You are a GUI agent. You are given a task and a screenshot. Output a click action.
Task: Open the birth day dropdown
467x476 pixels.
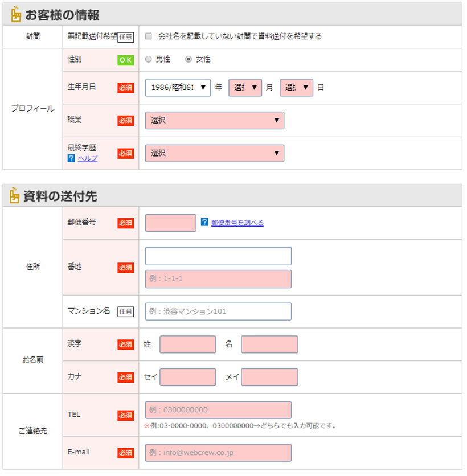(296, 88)
